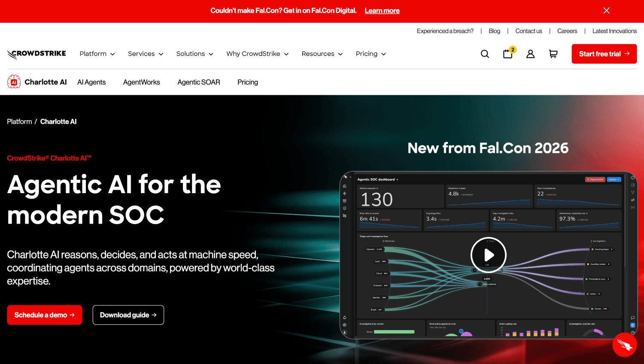Expand the Platform dropdown menu
The height and width of the screenshot is (364, 644).
pyautogui.click(x=97, y=54)
